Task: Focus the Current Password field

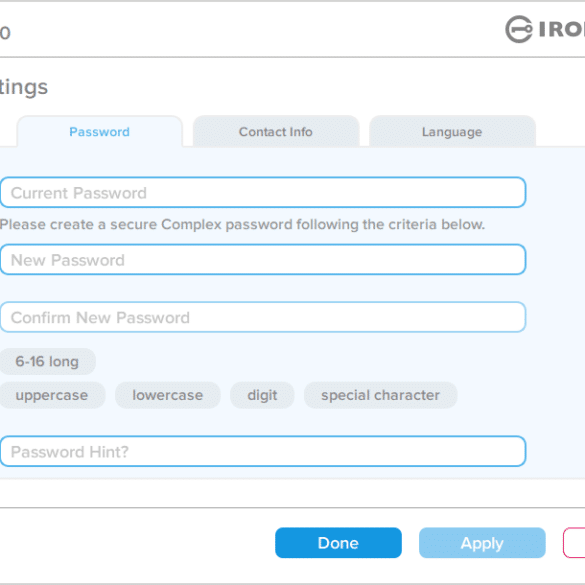Action: tap(263, 193)
